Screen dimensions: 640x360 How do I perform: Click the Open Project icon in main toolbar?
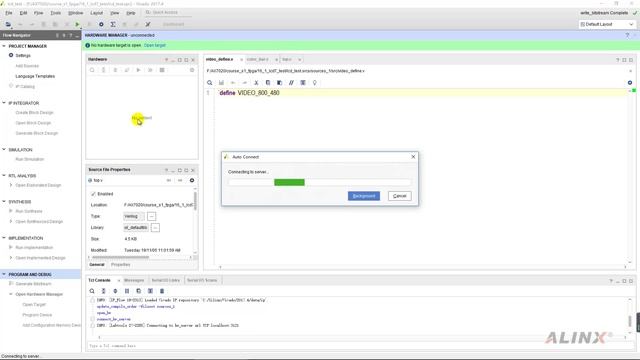point(8,24)
